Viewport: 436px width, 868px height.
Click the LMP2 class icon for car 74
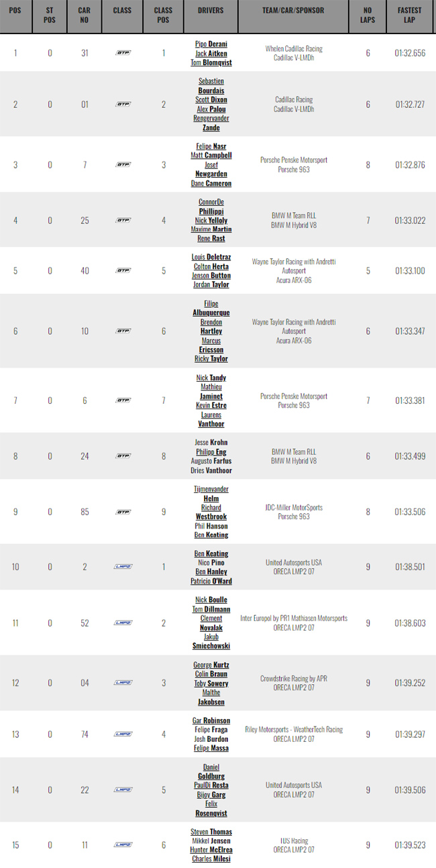coord(123,735)
